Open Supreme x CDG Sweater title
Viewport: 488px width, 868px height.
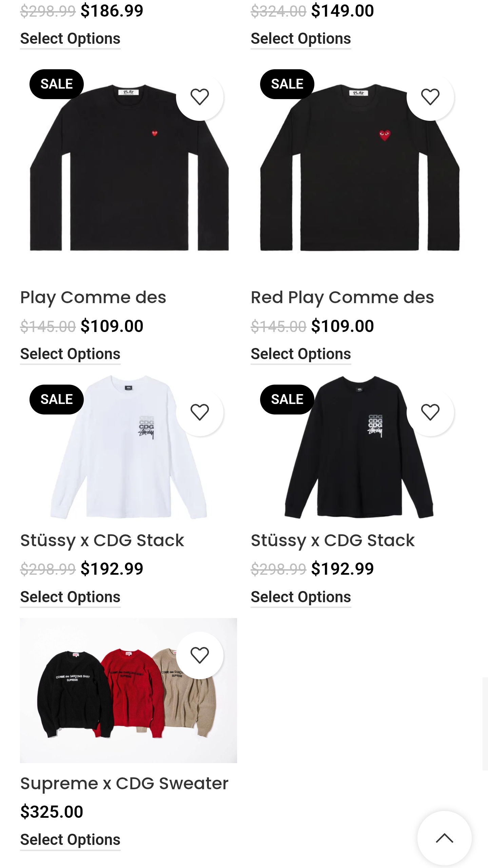[x=124, y=783]
